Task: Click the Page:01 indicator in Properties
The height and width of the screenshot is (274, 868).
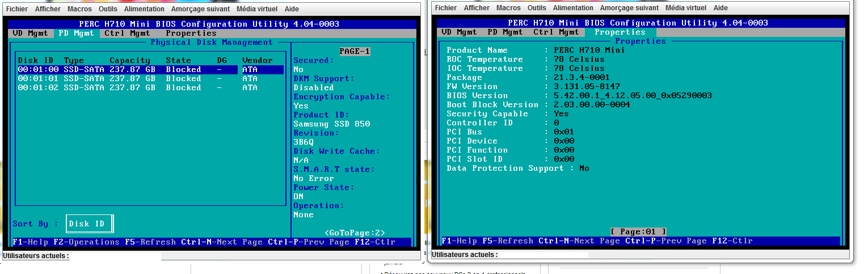Action: click(638, 231)
